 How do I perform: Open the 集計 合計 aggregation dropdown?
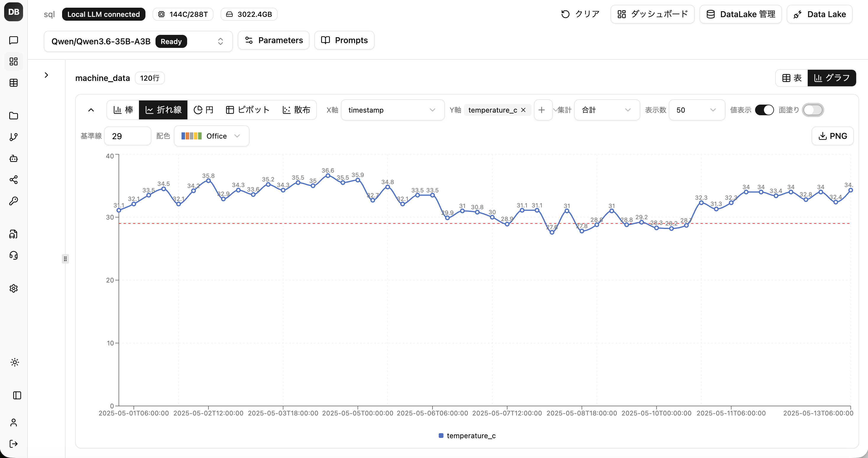607,110
